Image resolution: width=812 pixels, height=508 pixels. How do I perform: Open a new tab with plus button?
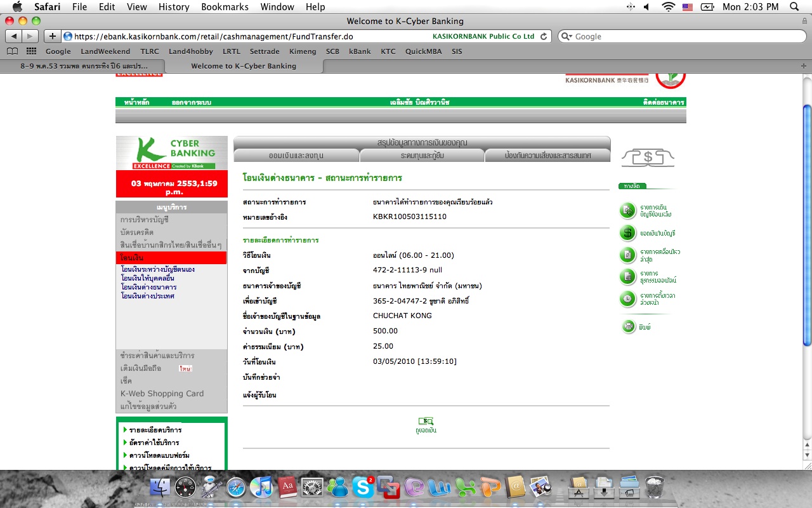[804, 65]
